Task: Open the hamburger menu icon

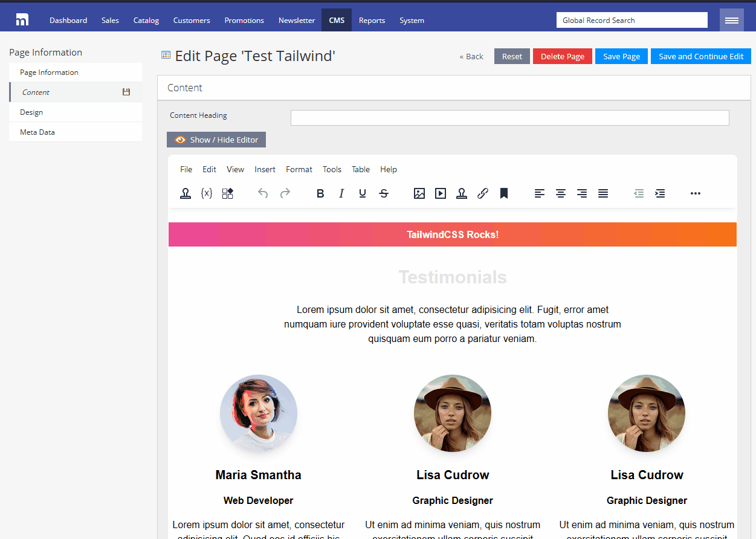Action: pos(731,20)
